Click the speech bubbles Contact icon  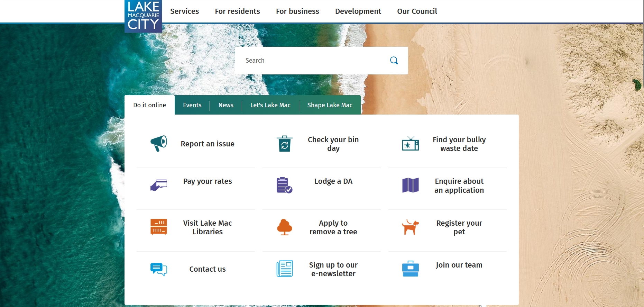159,269
